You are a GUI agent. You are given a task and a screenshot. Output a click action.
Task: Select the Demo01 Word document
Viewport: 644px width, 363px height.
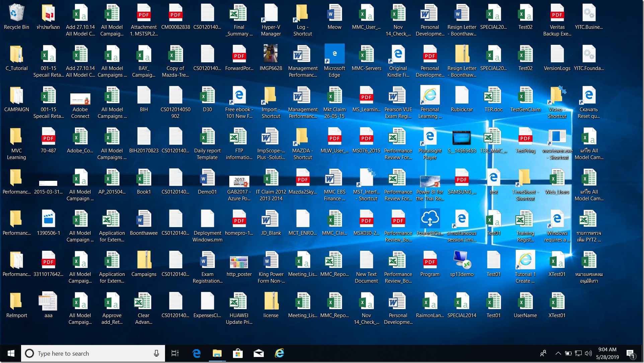click(x=207, y=181)
